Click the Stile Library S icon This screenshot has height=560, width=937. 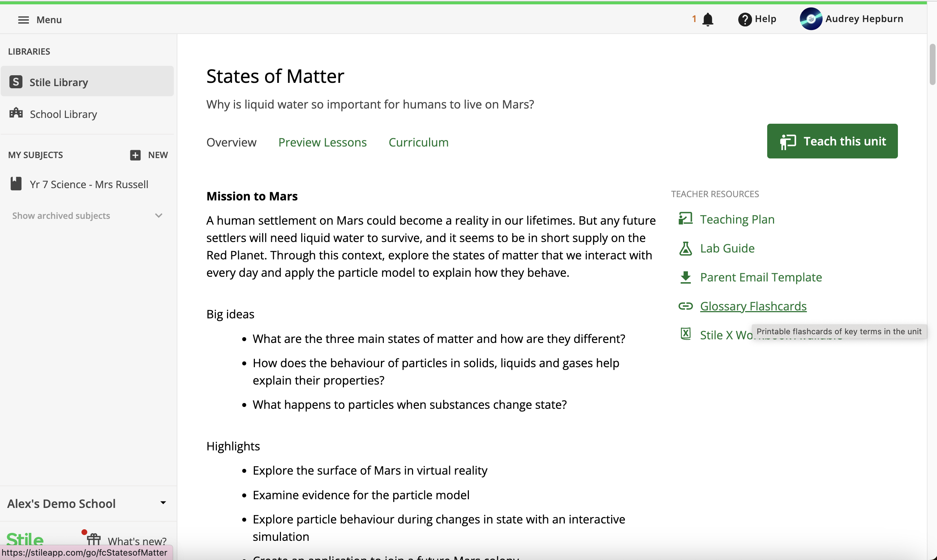(16, 82)
